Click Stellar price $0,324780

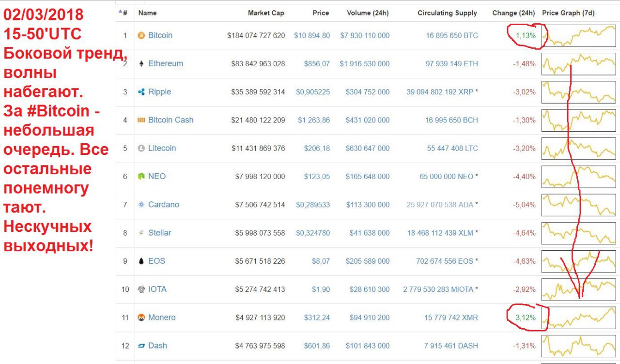(x=313, y=233)
